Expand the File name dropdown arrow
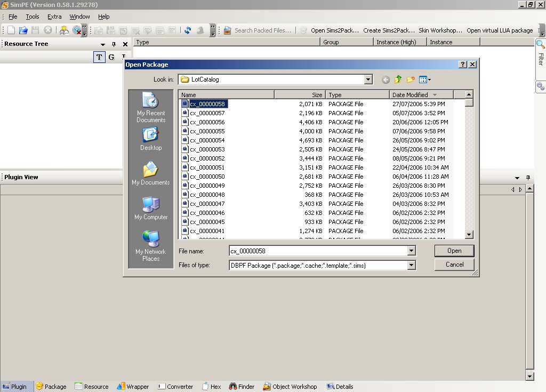This screenshot has height=392, width=546. click(411, 251)
